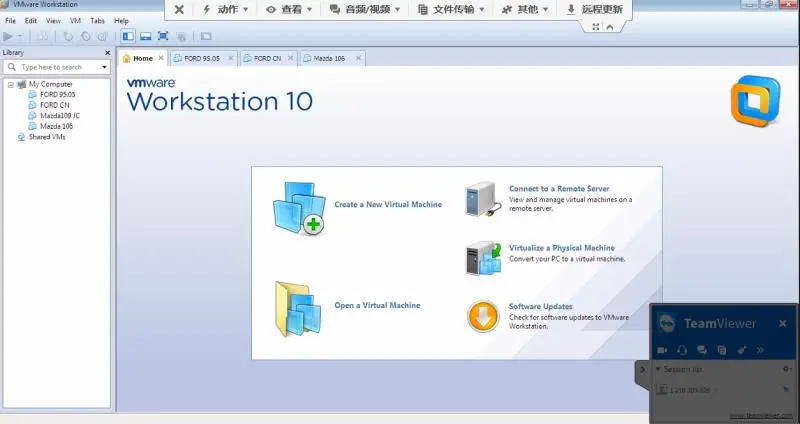
Task: Open the 其他 (Extras) dropdown
Action: [524, 9]
